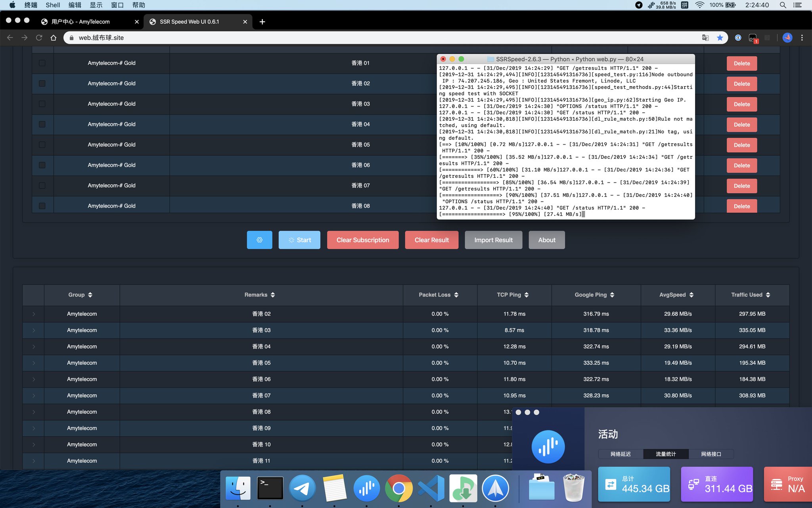
Task: Open Telegram from the dock
Action: [302, 489]
